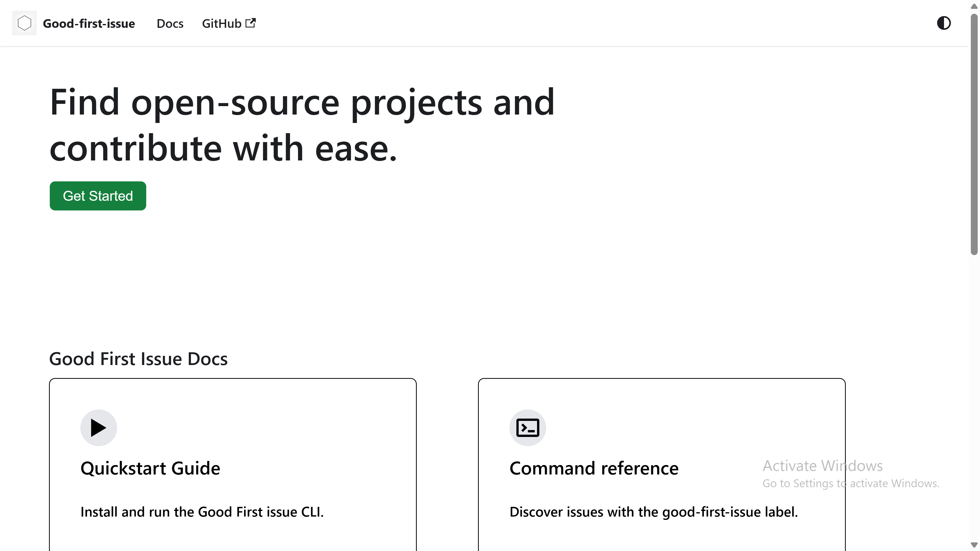Click the external link icon beside GitHub
The height and width of the screenshot is (551, 980).
click(250, 23)
